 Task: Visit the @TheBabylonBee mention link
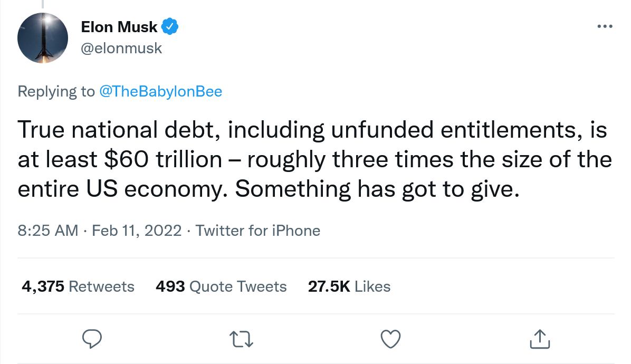pos(160,91)
